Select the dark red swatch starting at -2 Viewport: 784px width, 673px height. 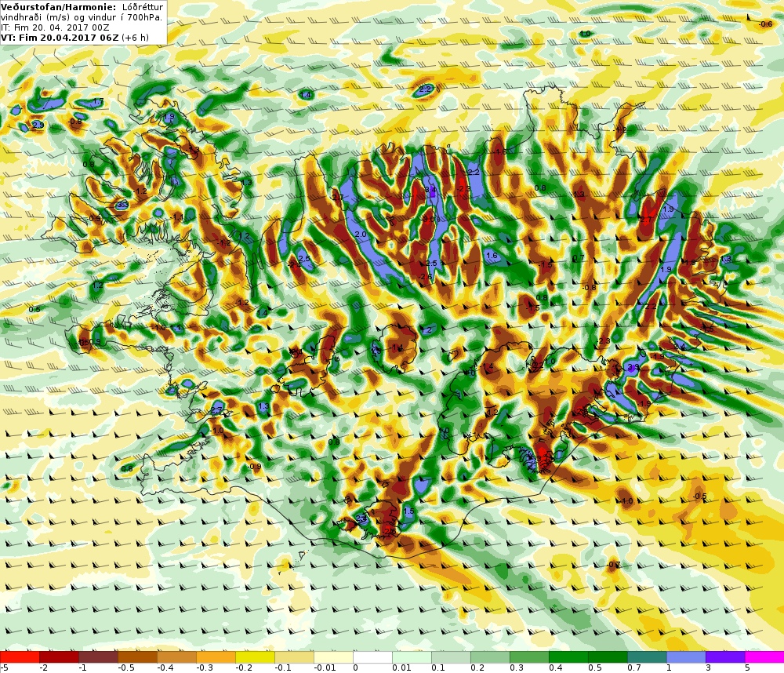coord(59,657)
